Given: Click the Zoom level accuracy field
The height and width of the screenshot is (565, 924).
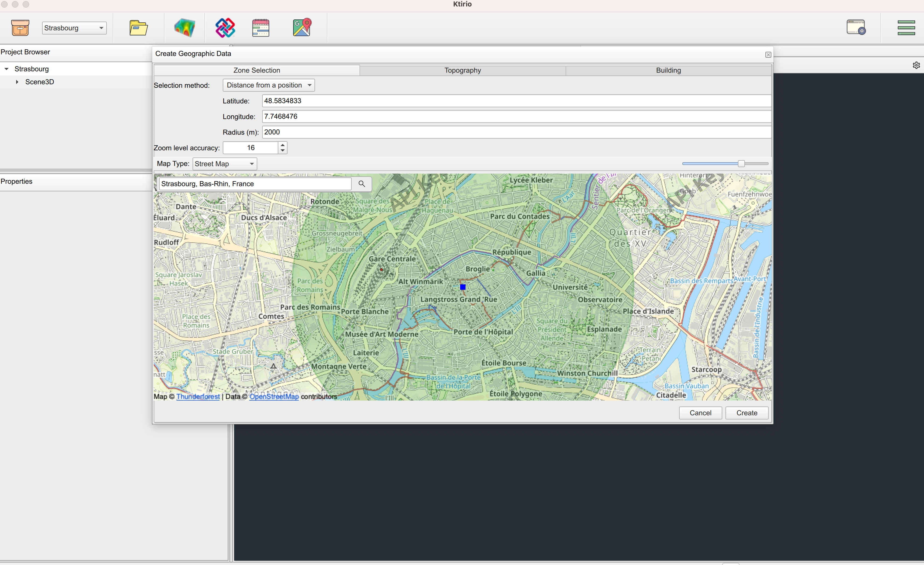Looking at the screenshot, I should click(251, 148).
